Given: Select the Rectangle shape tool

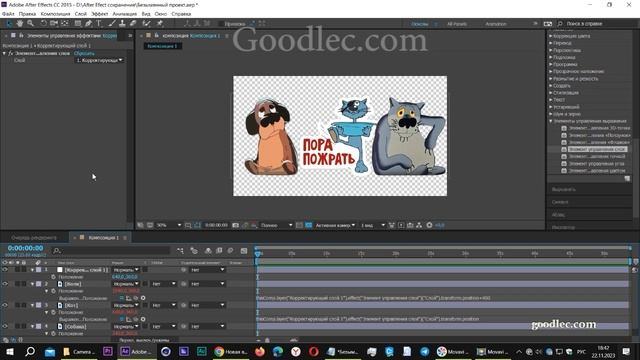Looking at the screenshot, I should [78, 24].
